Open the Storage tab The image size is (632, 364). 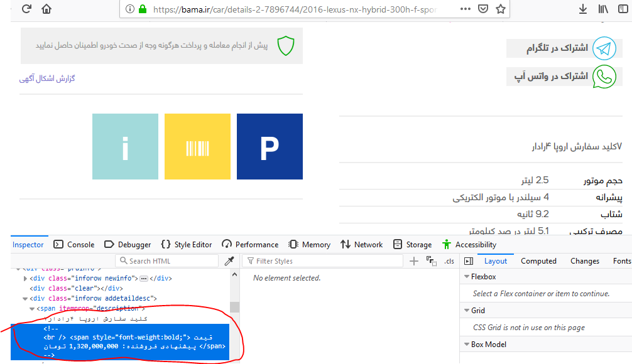click(x=412, y=244)
